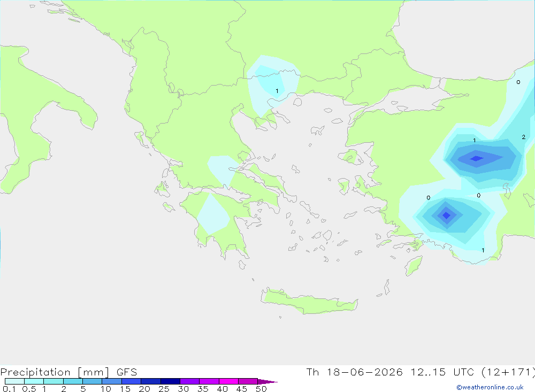Screen dimensions: 535x392
Task: Click the '1' value over northern Greece
Action: coord(277,91)
